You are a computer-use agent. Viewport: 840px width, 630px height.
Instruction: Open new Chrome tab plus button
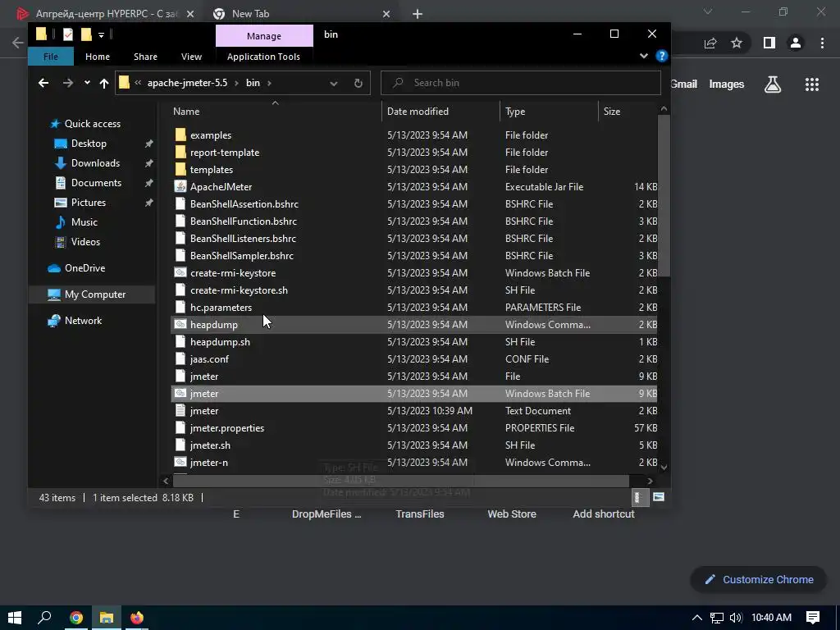pyautogui.click(x=418, y=14)
